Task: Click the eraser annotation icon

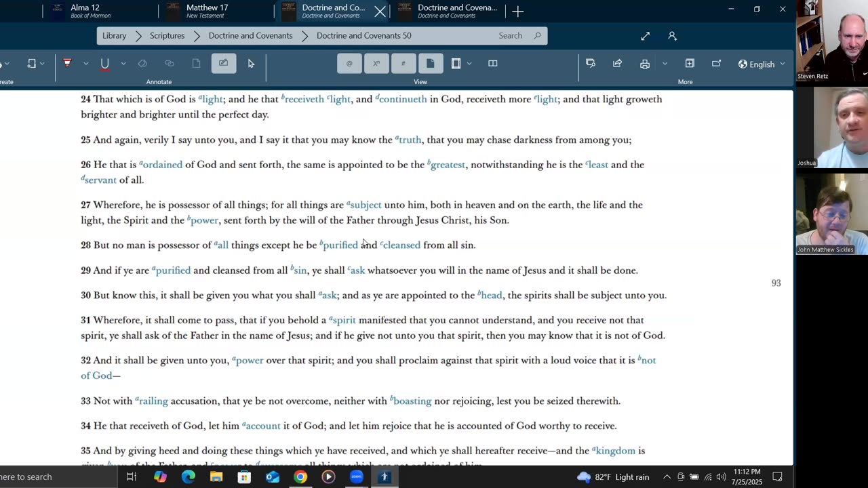Action: (x=142, y=63)
